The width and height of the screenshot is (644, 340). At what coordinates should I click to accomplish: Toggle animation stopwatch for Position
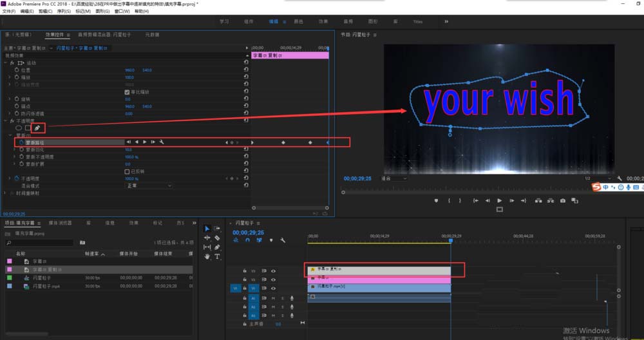17,70
